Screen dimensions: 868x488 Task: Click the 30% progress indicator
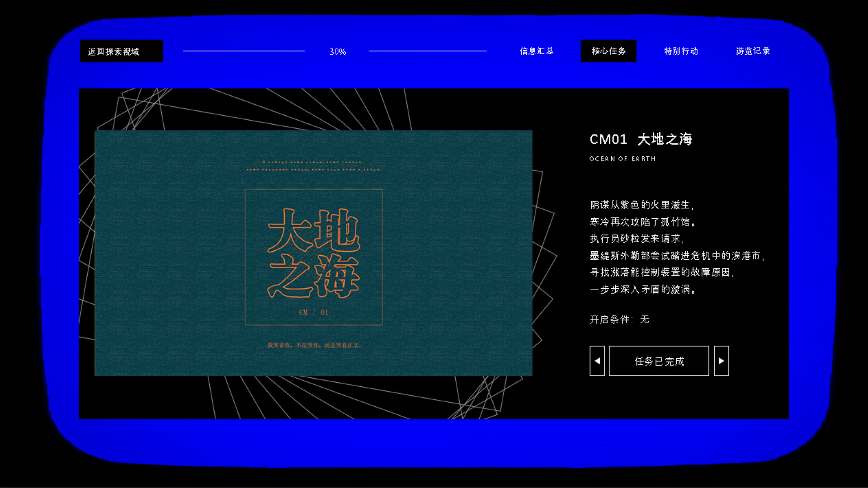[337, 51]
